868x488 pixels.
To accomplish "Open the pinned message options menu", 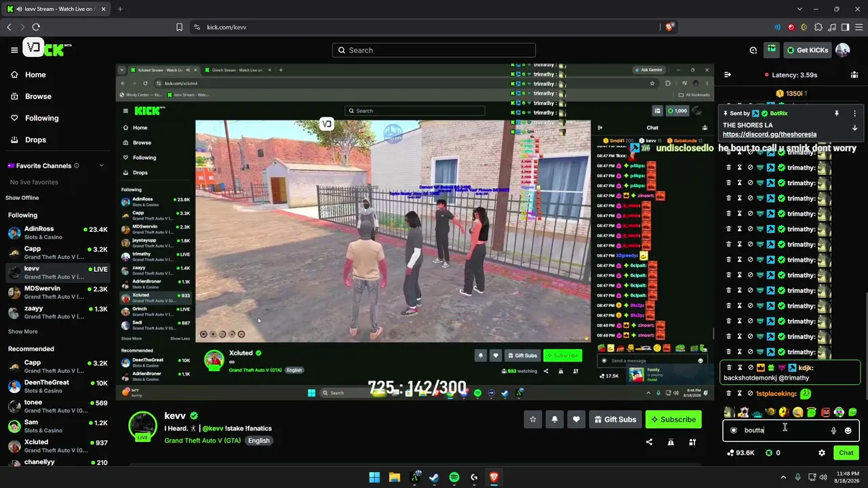I will [854, 113].
